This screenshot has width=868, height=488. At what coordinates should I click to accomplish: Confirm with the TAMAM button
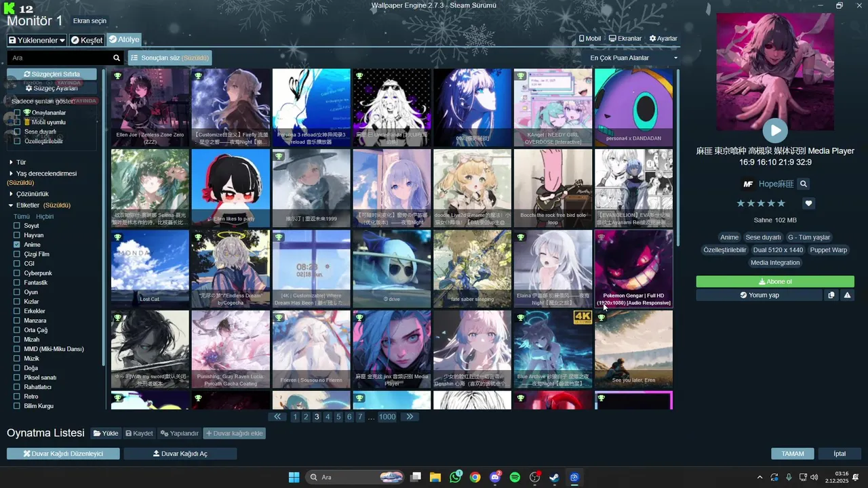[793, 453]
